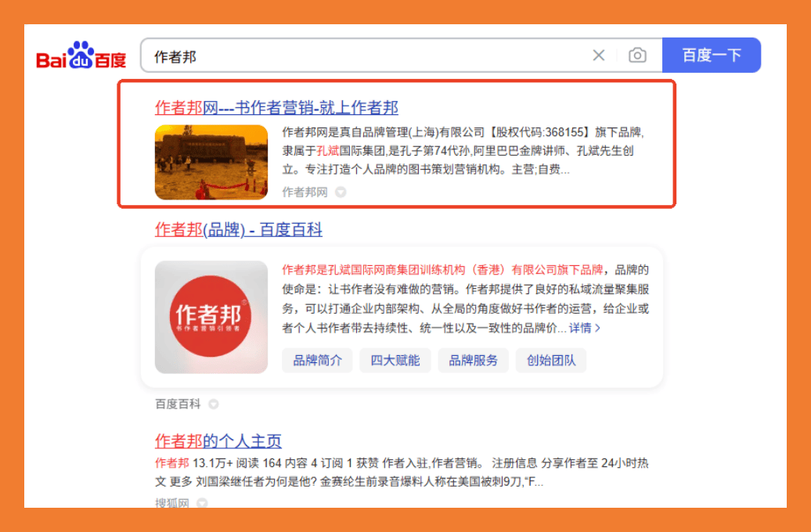Select the 品牌简介 tab
This screenshot has height=532, width=811.
[317, 361]
